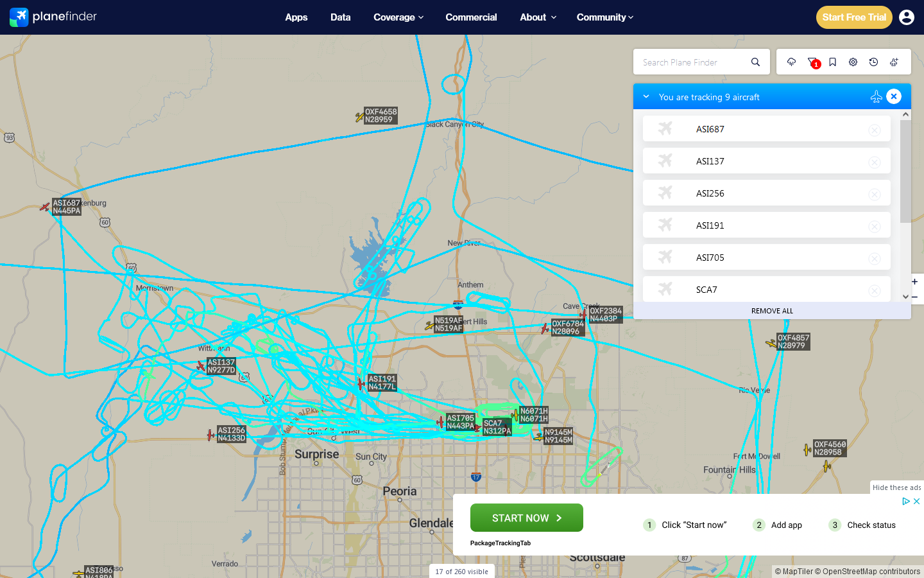Expand the Community dropdown menu
This screenshot has width=924, height=578.
tap(605, 17)
